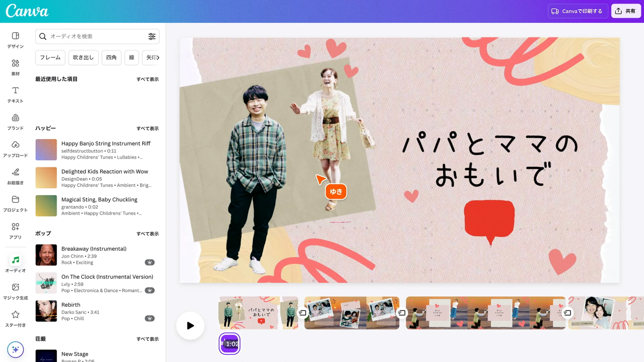Open audio search filter options
This screenshot has width=644, height=362.
[152, 37]
